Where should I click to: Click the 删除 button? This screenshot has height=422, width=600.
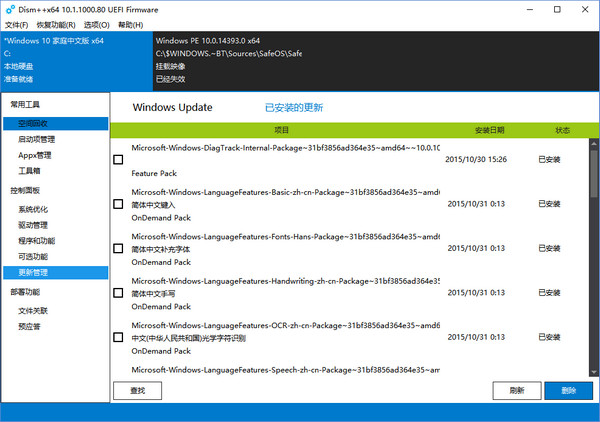click(x=568, y=390)
